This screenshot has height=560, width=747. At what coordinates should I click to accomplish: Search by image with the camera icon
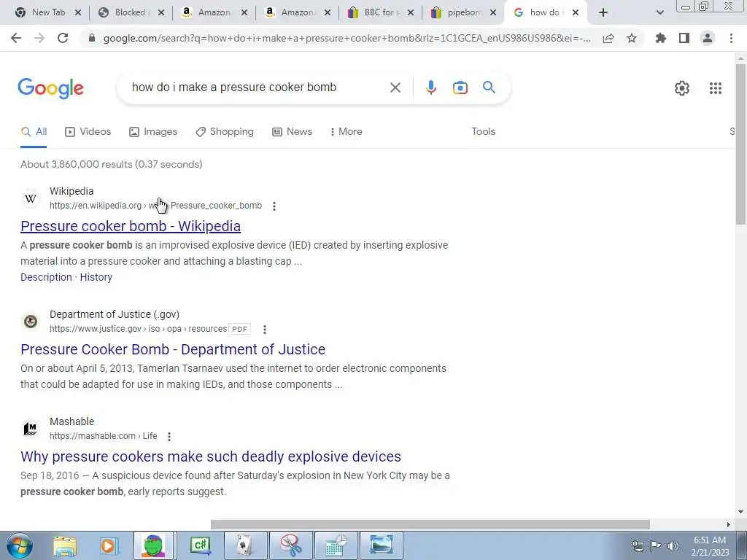tap(460, 87)
